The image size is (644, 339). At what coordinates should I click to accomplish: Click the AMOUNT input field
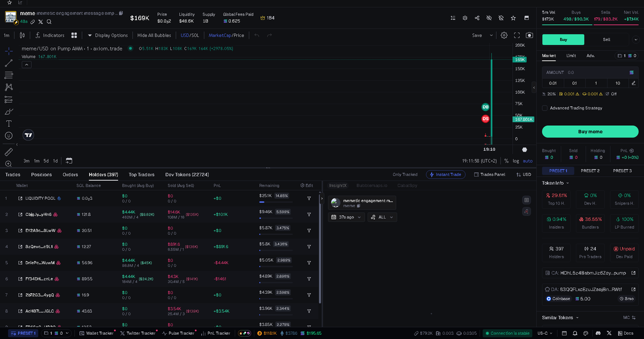click(x=590, y=72)
